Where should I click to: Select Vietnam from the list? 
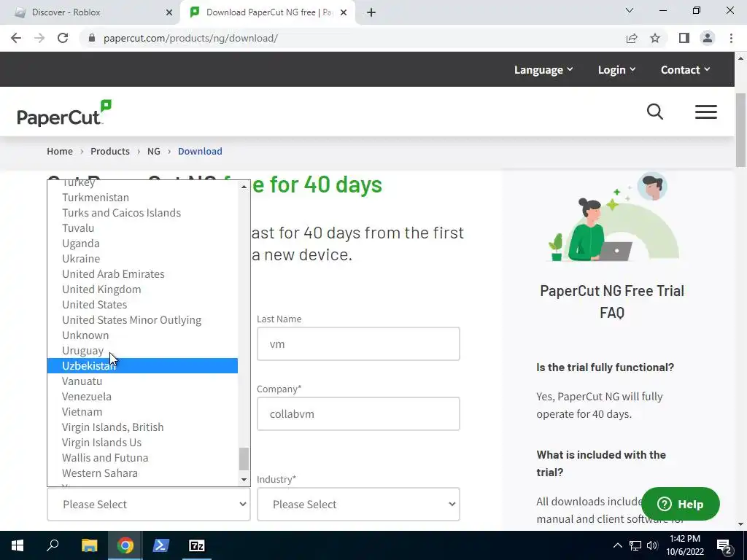[x=142, y=412]
